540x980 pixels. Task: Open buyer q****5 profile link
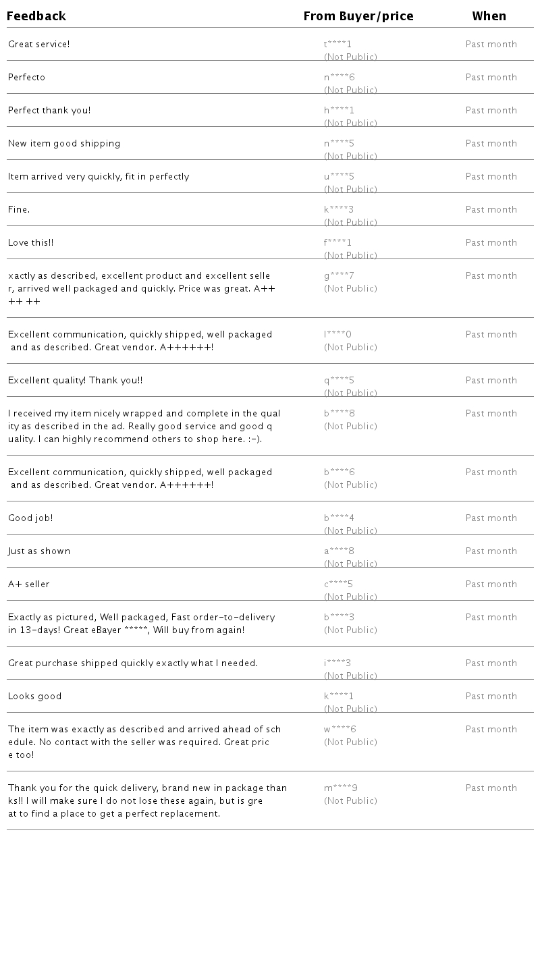(339, 381)
